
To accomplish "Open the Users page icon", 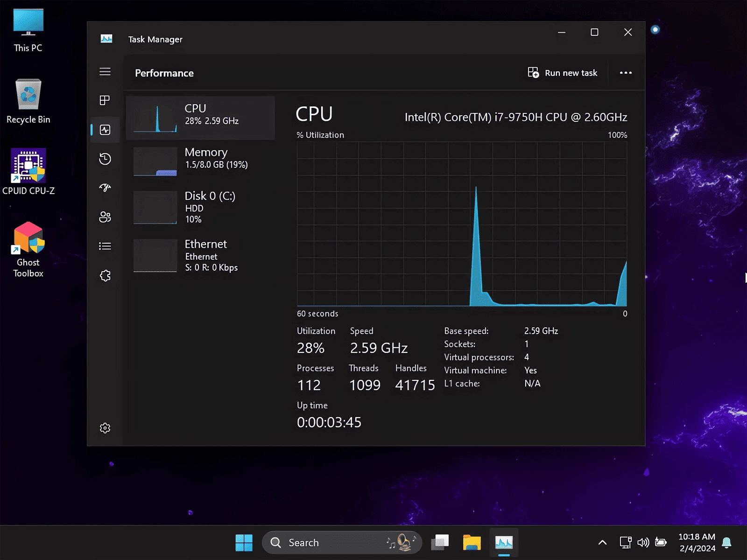I will click(105, 217).
